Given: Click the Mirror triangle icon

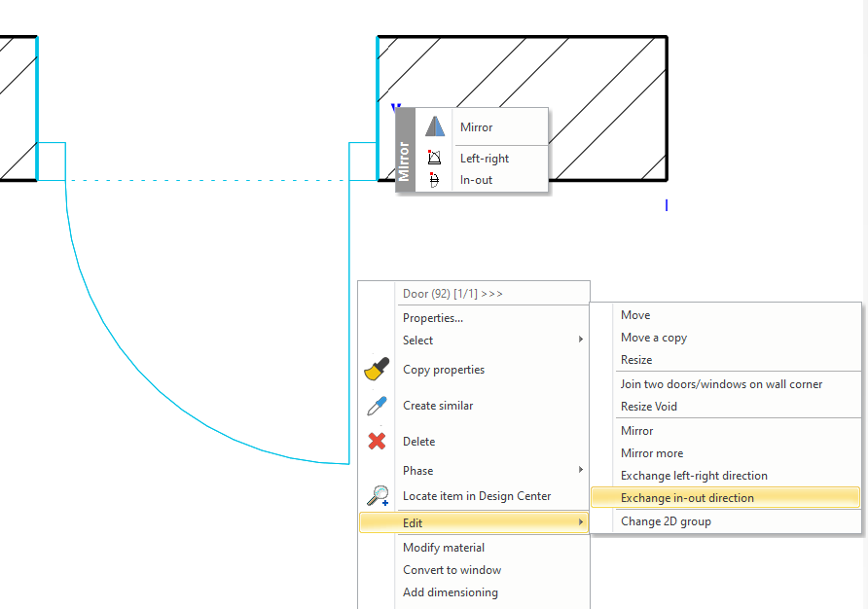Looking at the screenshot, I should pos(435,126).
